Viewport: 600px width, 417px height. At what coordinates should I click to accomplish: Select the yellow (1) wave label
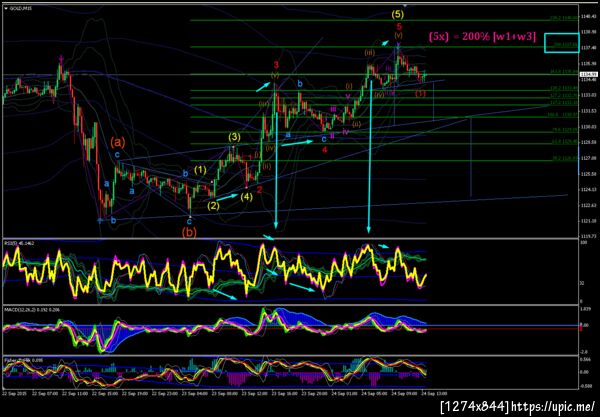(x=200, y=169)
